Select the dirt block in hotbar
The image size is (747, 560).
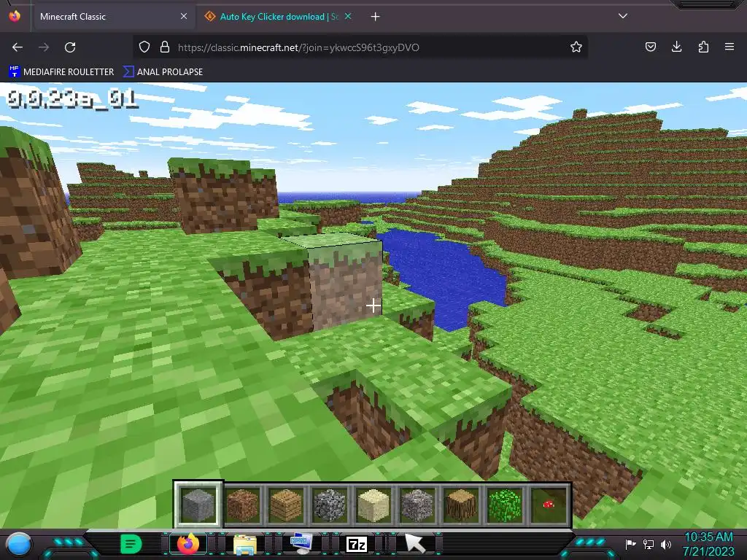(x=242, y=505)
